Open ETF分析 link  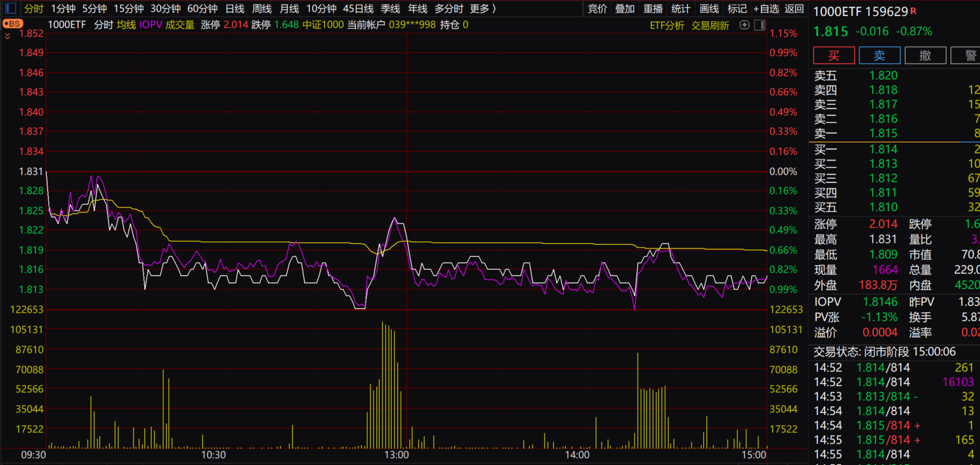click(667, 25)
